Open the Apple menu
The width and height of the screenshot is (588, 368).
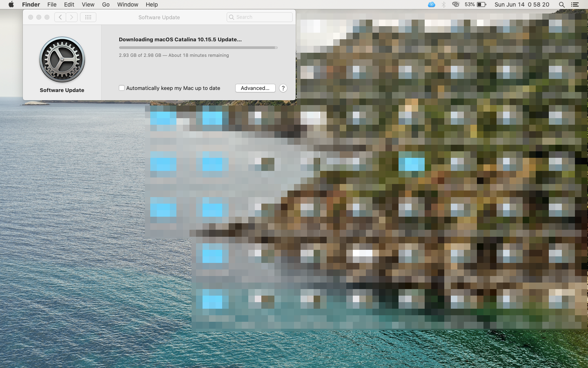pos(11,4)
